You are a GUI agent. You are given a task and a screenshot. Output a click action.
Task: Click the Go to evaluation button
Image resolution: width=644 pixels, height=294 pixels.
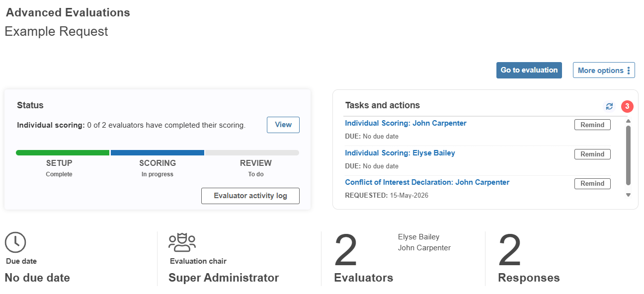(529, 70)
